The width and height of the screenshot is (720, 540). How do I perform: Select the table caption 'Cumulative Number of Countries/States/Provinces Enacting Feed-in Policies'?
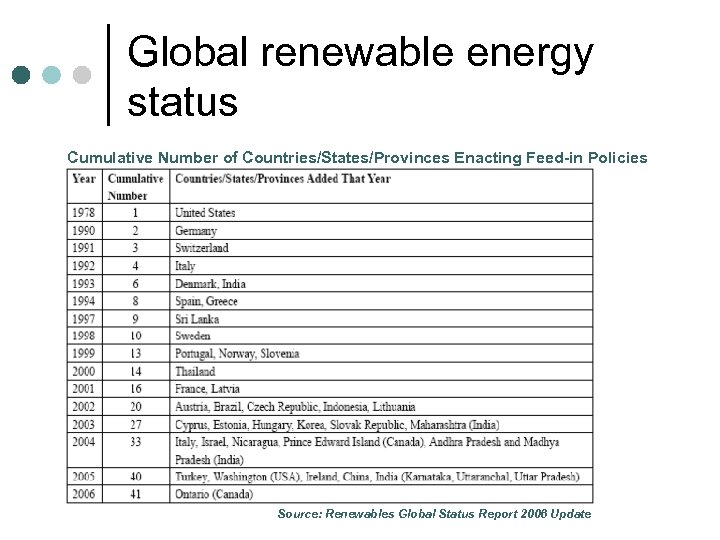click(x=357, y=158)
